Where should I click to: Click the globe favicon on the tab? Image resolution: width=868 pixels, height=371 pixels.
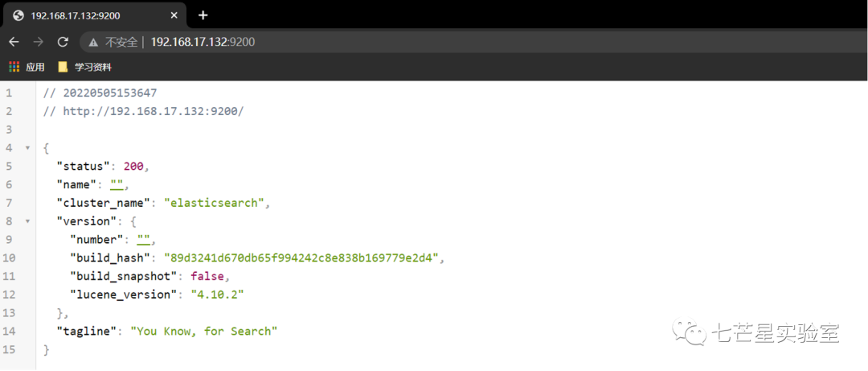pyautogui.click(x=18, y=15)
